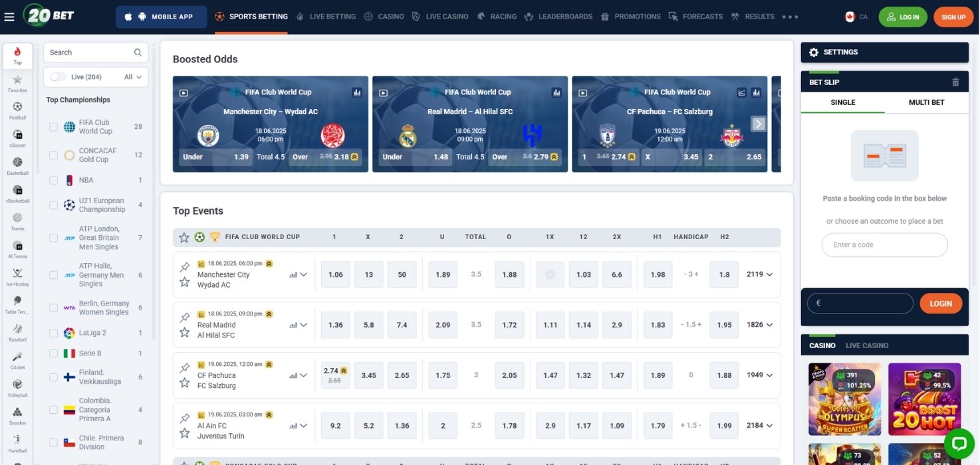Show more navigation items via three dots
The height and width of the screenshot is (465, 980).
coord(790,17)
